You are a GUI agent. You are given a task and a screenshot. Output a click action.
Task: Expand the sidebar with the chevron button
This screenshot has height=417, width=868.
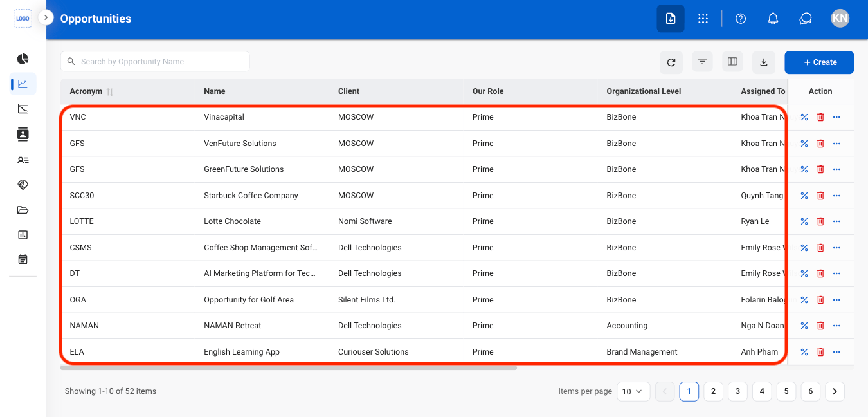click(x=46, y=17)
